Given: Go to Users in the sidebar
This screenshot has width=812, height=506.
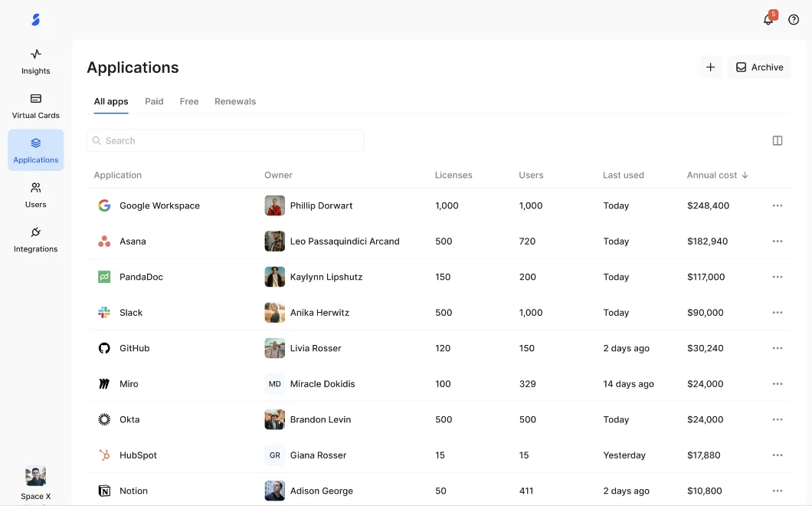Looking at the screenshot, I should (x=36, y=195).
